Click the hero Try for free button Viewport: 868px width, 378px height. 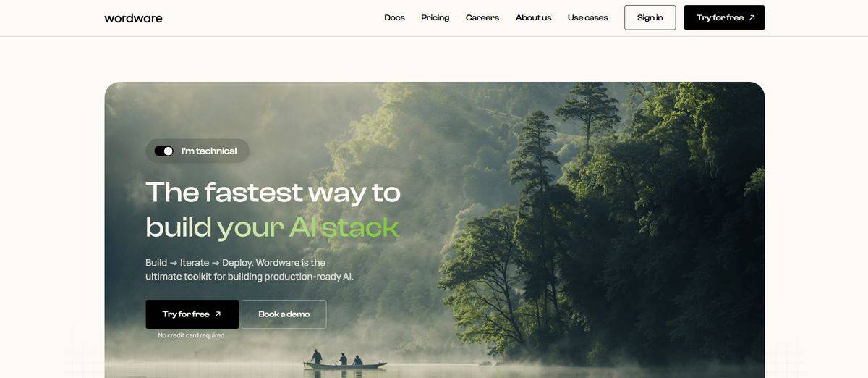coord(192,314)
